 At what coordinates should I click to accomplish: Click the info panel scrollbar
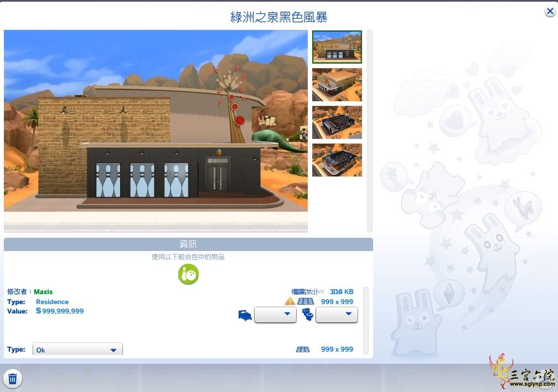click(x=365, y=321)
